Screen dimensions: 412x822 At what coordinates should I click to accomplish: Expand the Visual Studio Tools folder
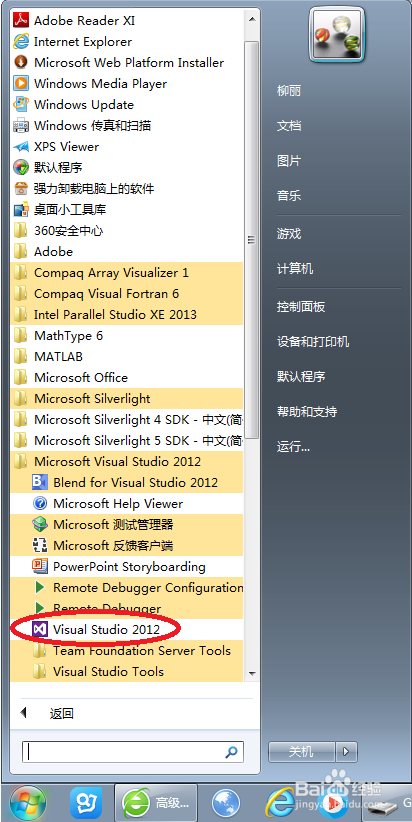(x=126, y=671)
